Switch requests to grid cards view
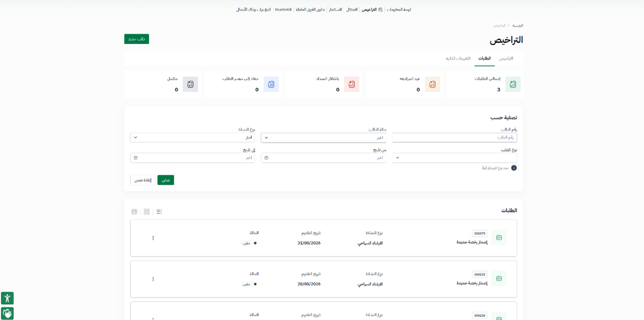The width and height of the screenshot is (644, 320). click(x=147, y=212)
